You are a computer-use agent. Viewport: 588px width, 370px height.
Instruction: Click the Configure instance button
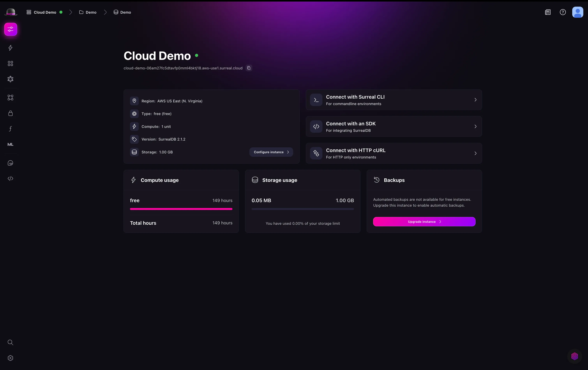tap(271, 152)
